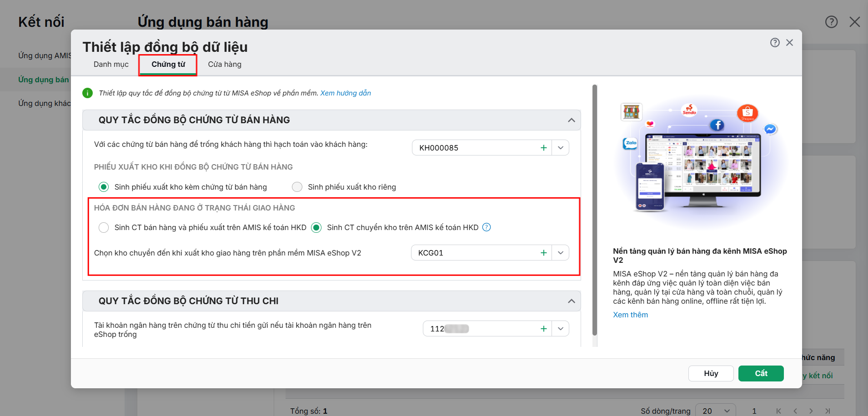868x416 pixels.
Task: Add new warehouse via plus icon beside KCG01
Action: 543,253
